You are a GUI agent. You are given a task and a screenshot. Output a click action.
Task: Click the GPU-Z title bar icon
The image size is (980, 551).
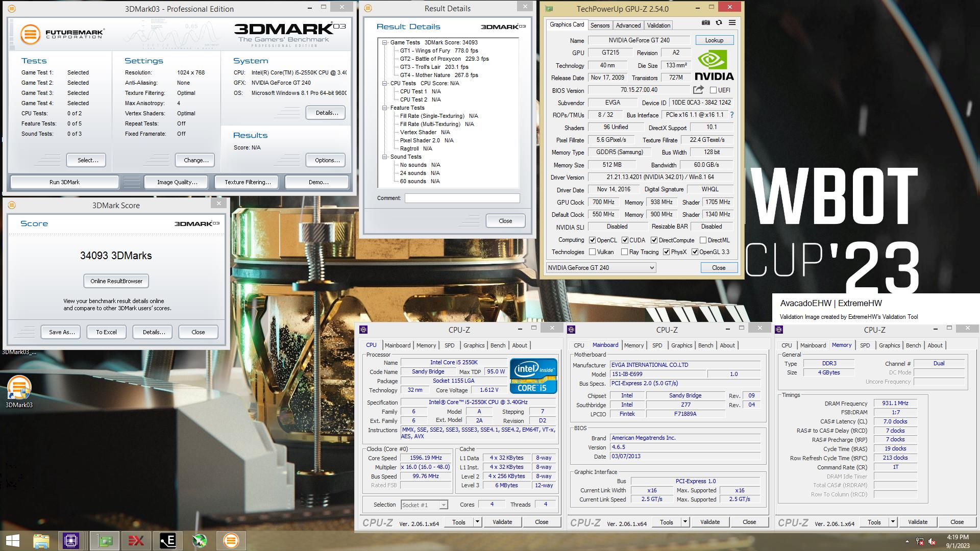(549, 9)
